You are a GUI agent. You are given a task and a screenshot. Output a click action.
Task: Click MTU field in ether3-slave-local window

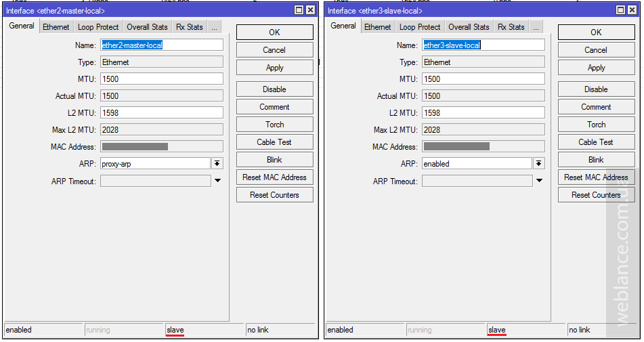484,79
